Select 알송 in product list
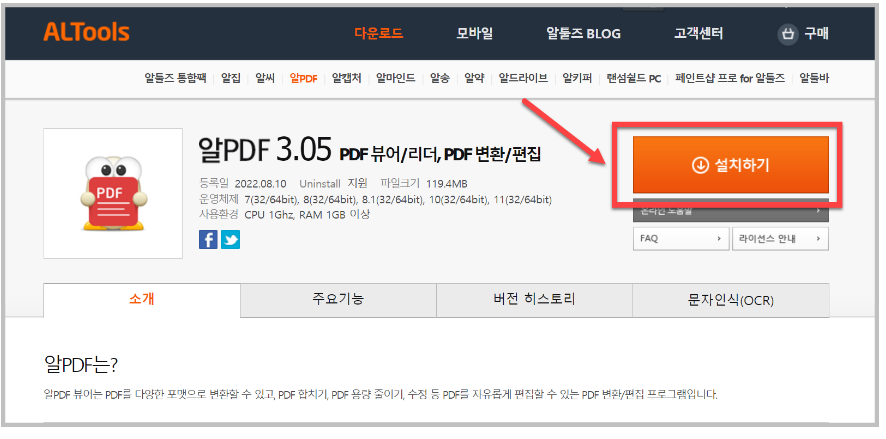 pyautogui.click(x=440, y=79)
